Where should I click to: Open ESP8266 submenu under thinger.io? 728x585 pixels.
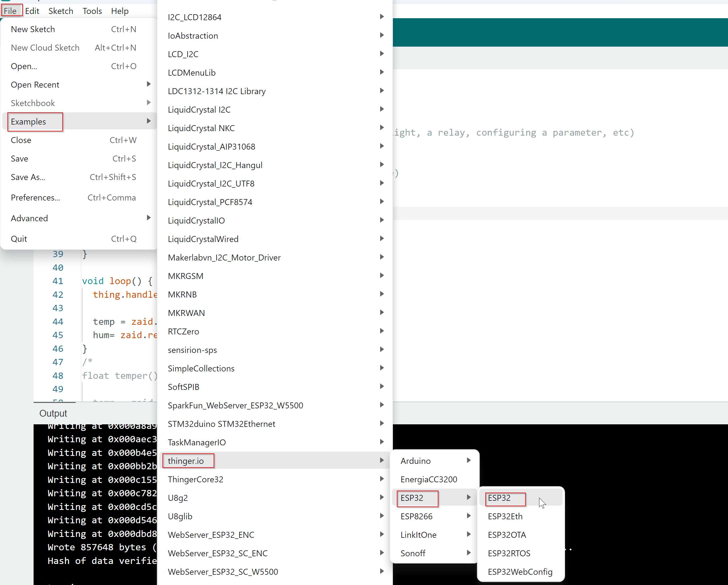[x=435, y=516]
